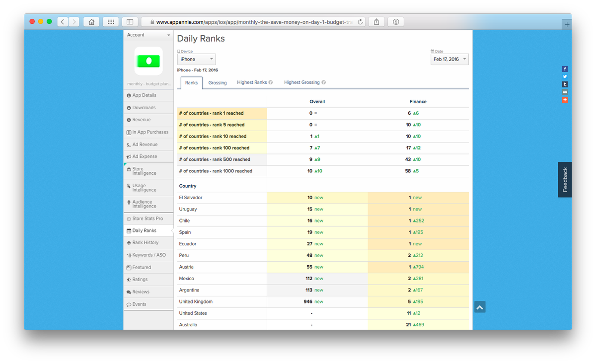This screenshot has height=364, width=596.
Task: Open Keywords / ASO in sidebar
Action: [149, 255]
